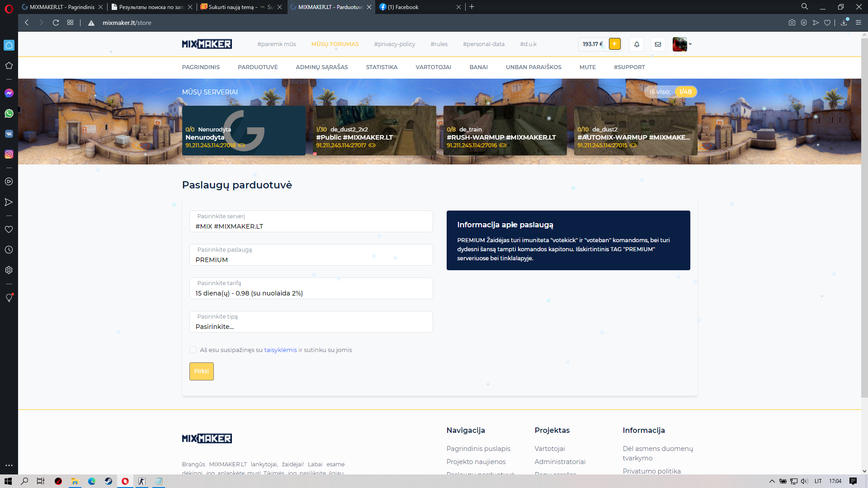Open #SUPPORT menu item
The image size is (868, 488).
[629, 67]
